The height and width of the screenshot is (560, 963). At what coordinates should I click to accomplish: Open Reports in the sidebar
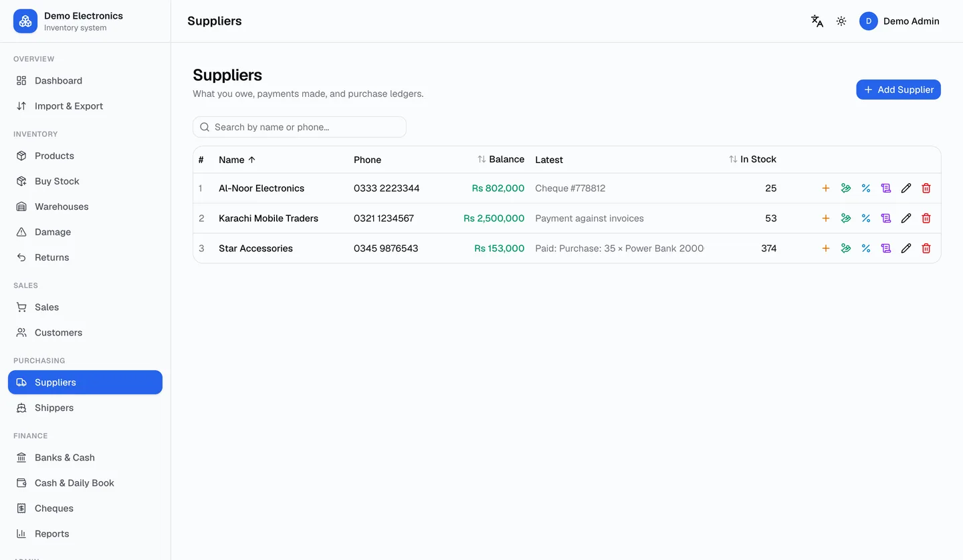(x=85, y=534)
